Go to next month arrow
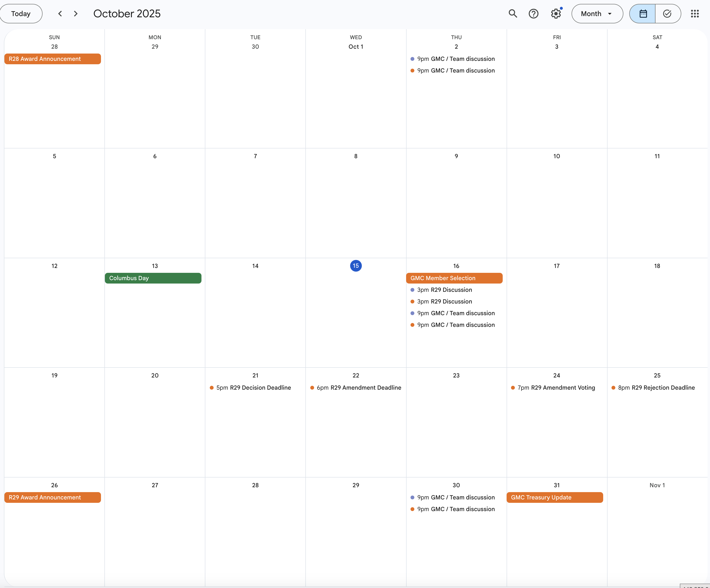This screenshot has height=588, width=710. [x=76, y=14]
